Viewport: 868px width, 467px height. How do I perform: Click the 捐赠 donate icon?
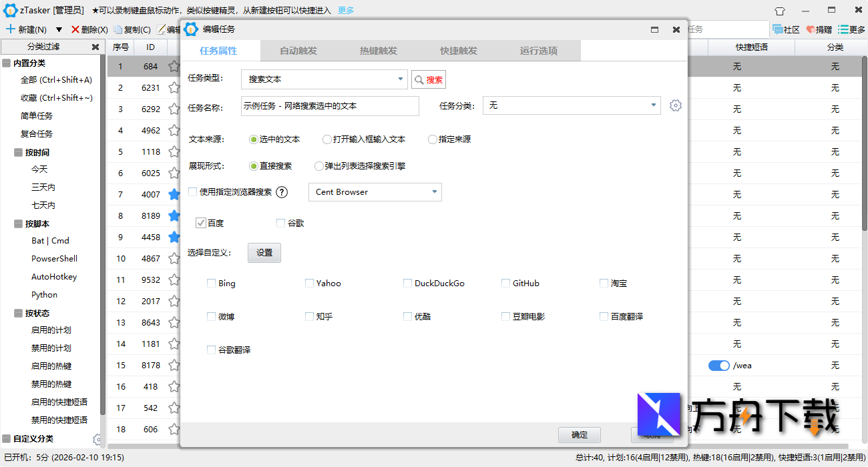[x=811, y=29]
